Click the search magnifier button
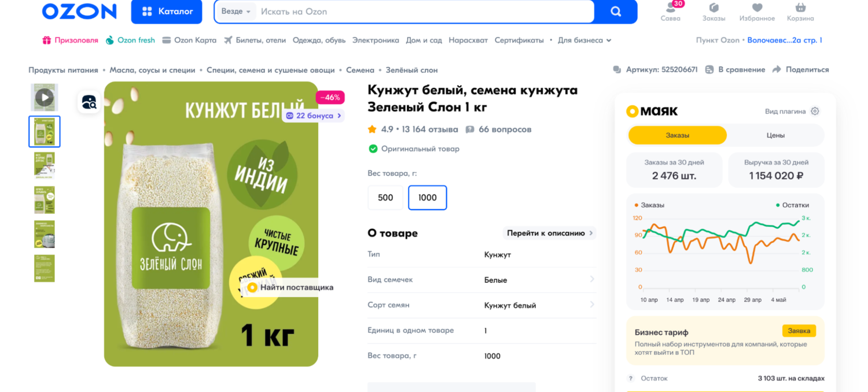 tap(616, 12)
